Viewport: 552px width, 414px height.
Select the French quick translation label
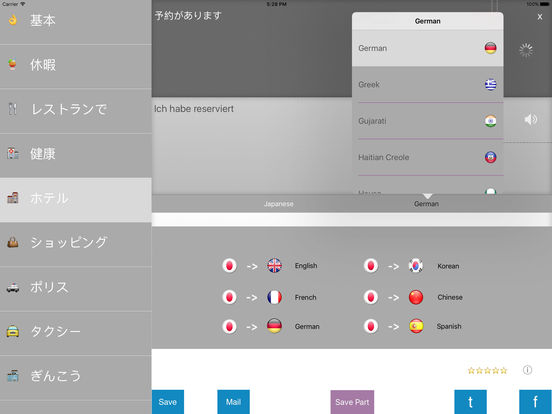306,297
